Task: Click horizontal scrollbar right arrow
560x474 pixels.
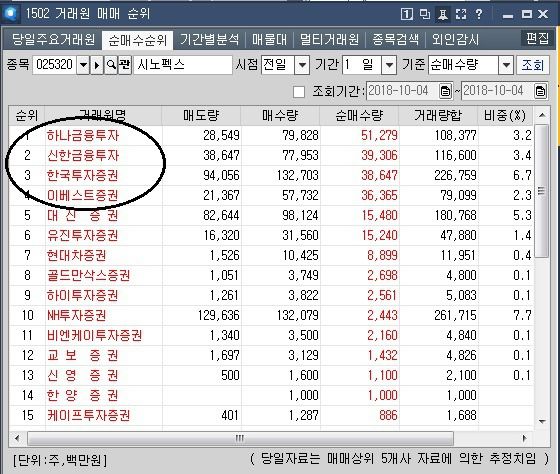Action: [x=524, y=438]
